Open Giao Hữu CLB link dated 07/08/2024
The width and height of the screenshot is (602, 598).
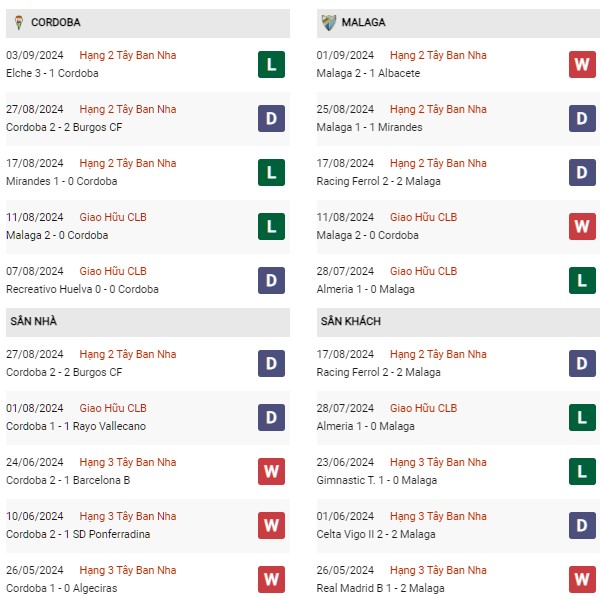[113, 271]
